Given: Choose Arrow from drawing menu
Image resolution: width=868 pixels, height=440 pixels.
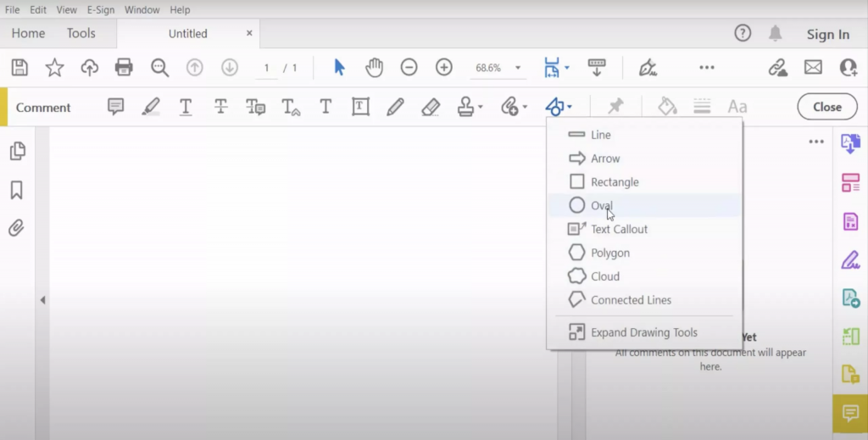Looking at the screenshot, I should coord(644,159).
